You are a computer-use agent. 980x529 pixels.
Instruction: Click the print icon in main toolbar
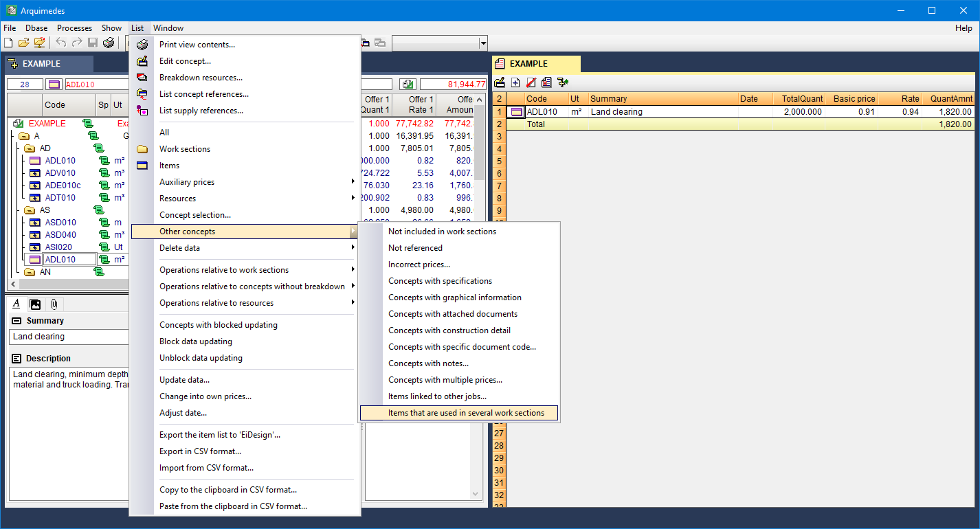pos(109,43)
